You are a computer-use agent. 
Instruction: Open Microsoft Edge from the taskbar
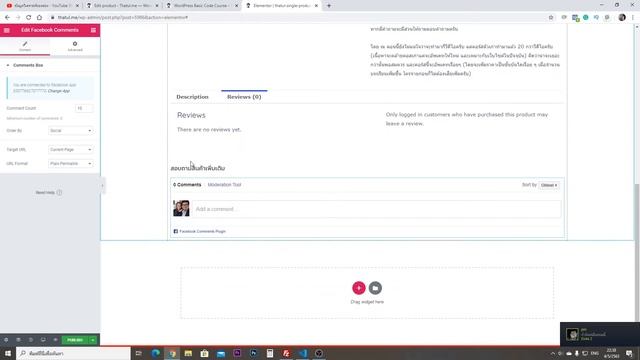click(x=156, y=353)
